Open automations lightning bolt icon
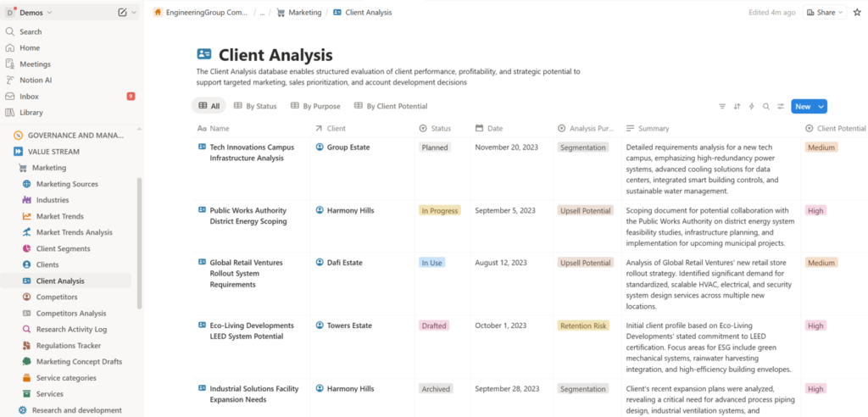The height and width of the screenshot is (417, 868). click(x=751, y=107)
